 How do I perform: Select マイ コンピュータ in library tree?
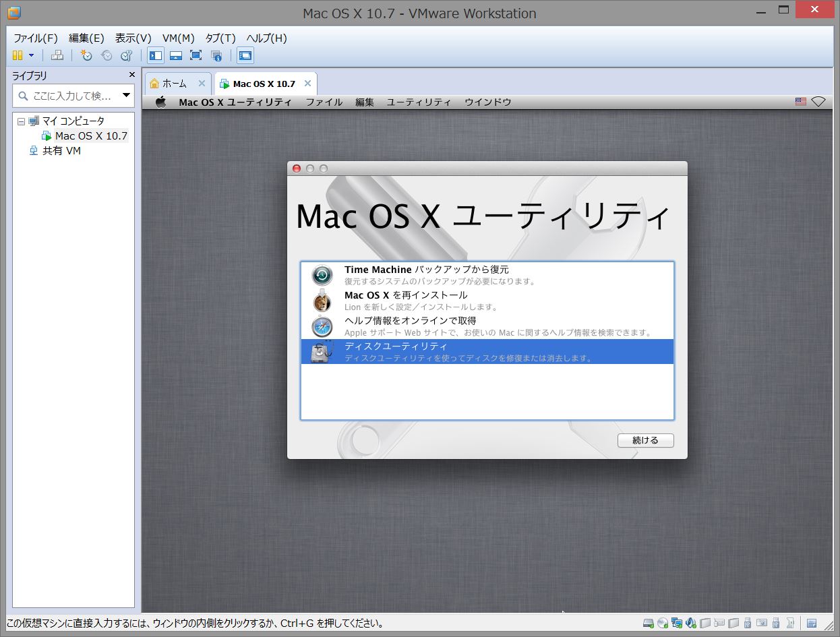point(73,121)
